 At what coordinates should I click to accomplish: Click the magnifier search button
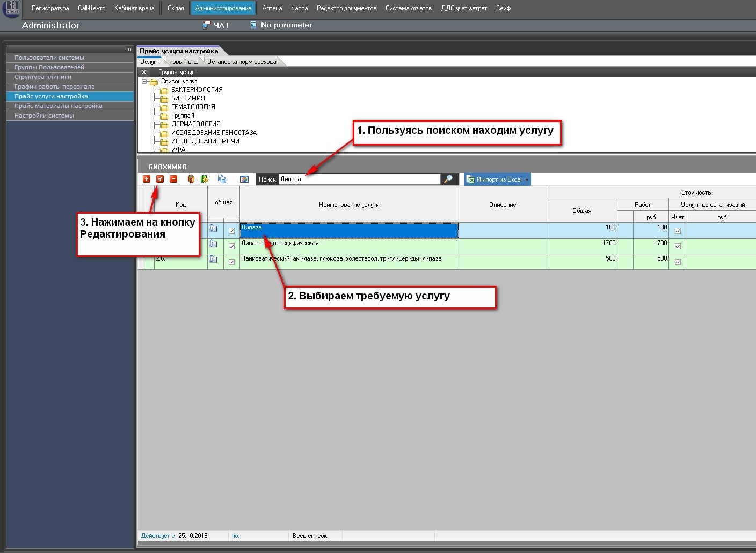click(x=448, y=179)
